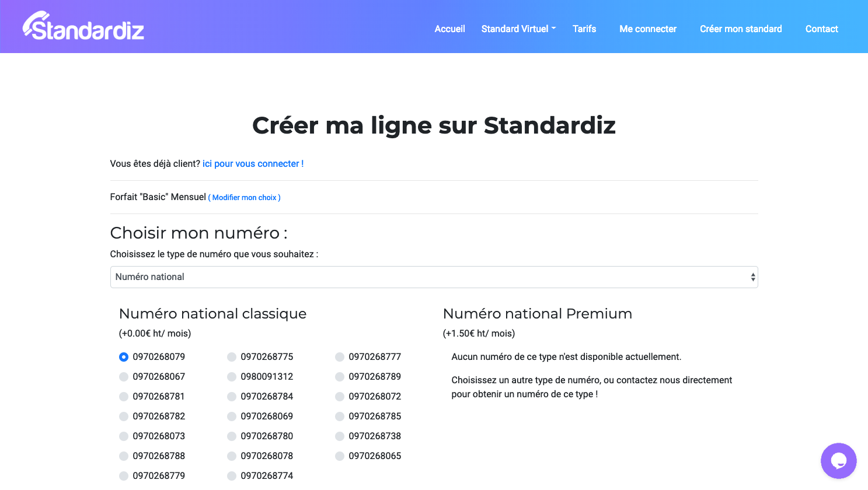The width and height of the screenshot is (868, 490).
Task: Select number 0970268774
Action: pos(232,476)
